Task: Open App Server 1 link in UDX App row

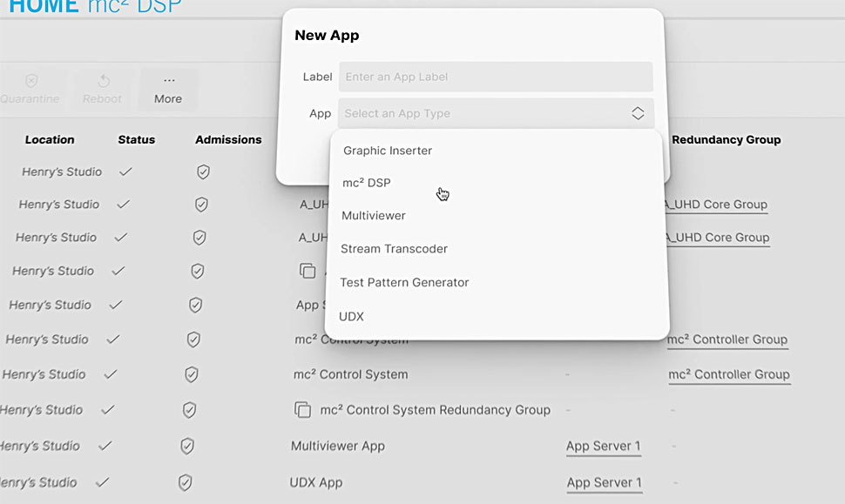Action: coord(604,483)
